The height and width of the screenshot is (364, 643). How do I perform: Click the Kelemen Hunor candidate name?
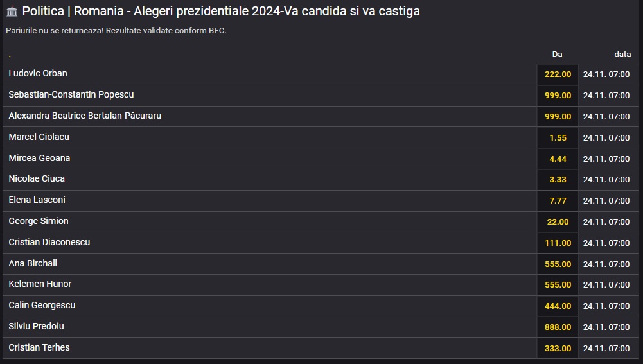(x=40, y=284)
